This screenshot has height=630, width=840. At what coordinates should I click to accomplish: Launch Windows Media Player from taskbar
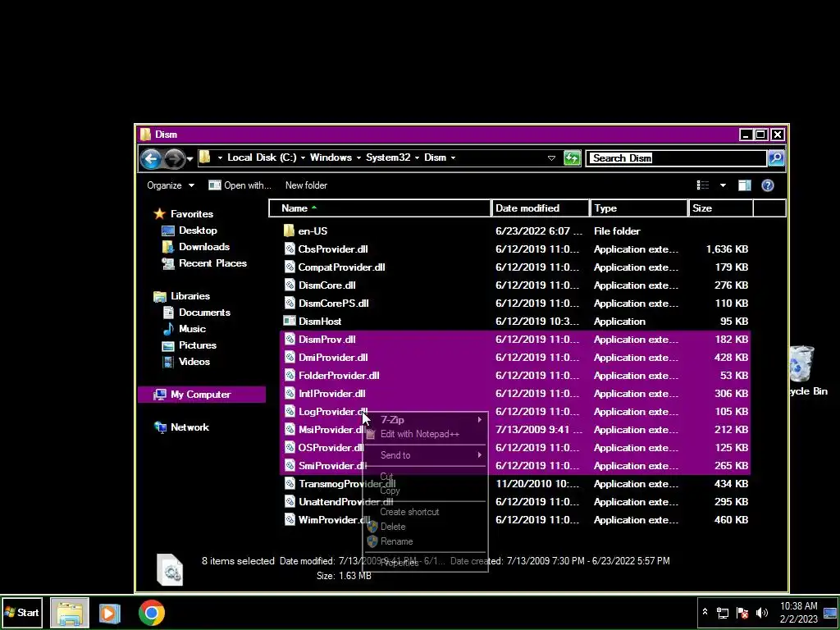(109, 613)
